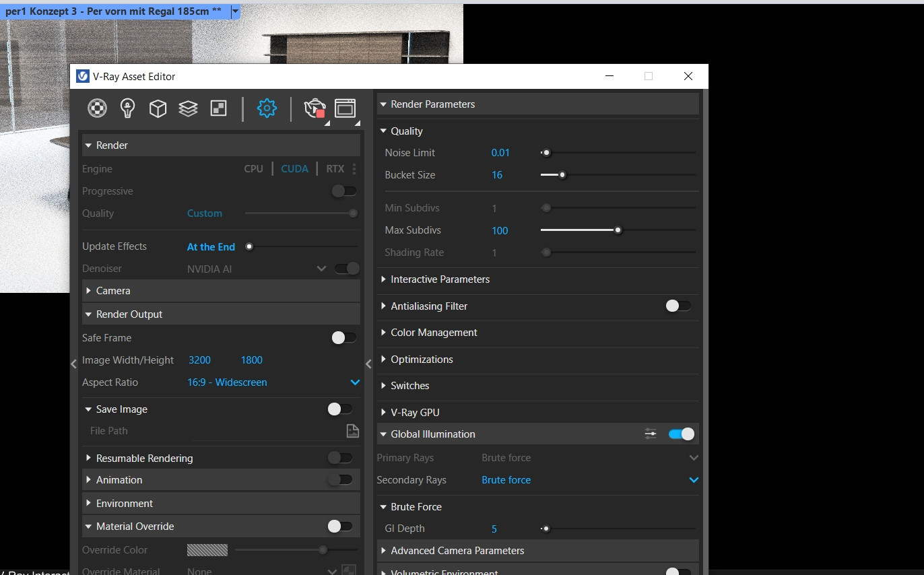Edit the Max Subdivs 100 value
Image resolution: width=924 pixels, height=575 pixels.
500,231
